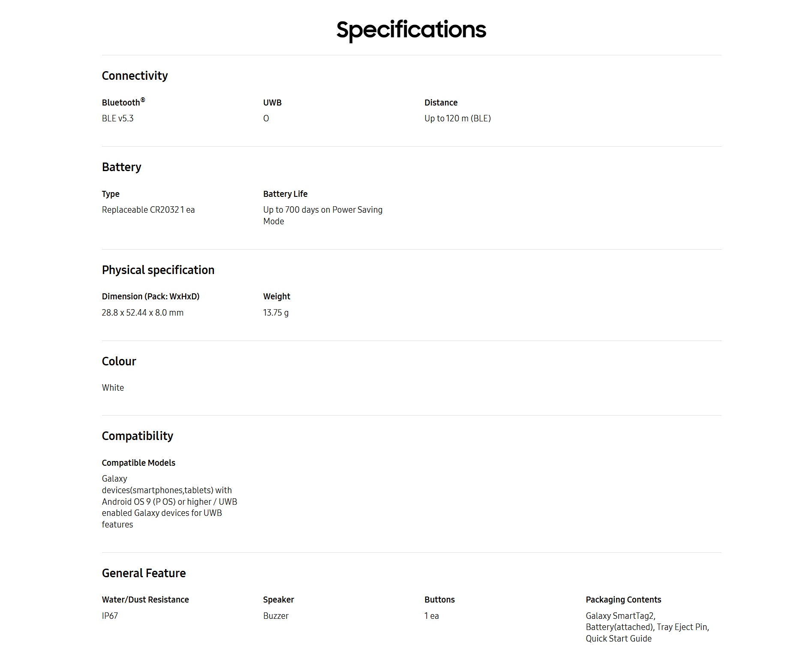Click the Buzzer speaker value

click(276, 616)
